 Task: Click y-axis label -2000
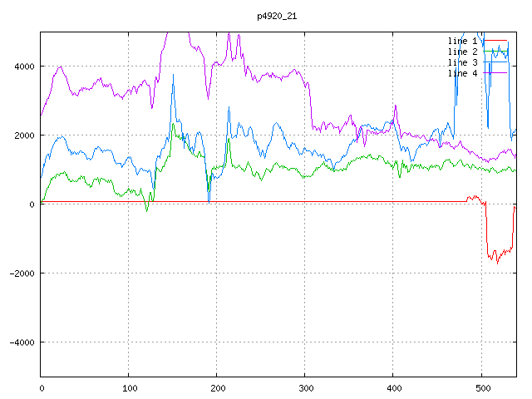tap(22, 273)
